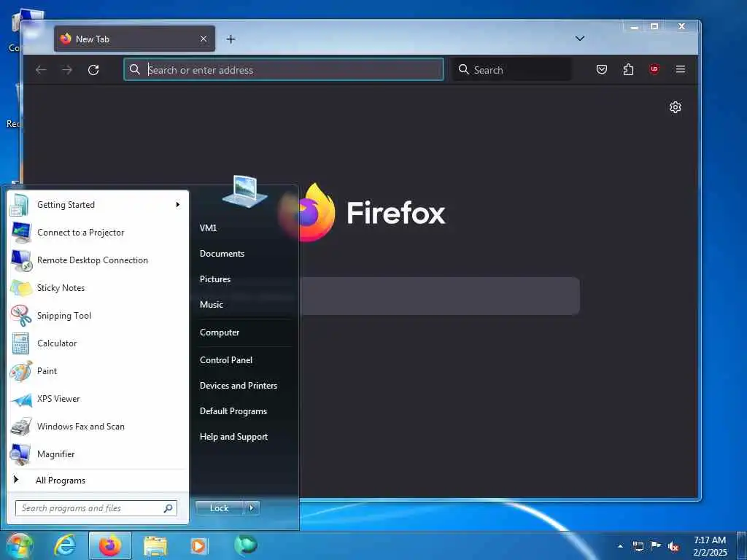Personalize new tab with gear icon
The width and height of the screenshot is (747, 560).
675,107
